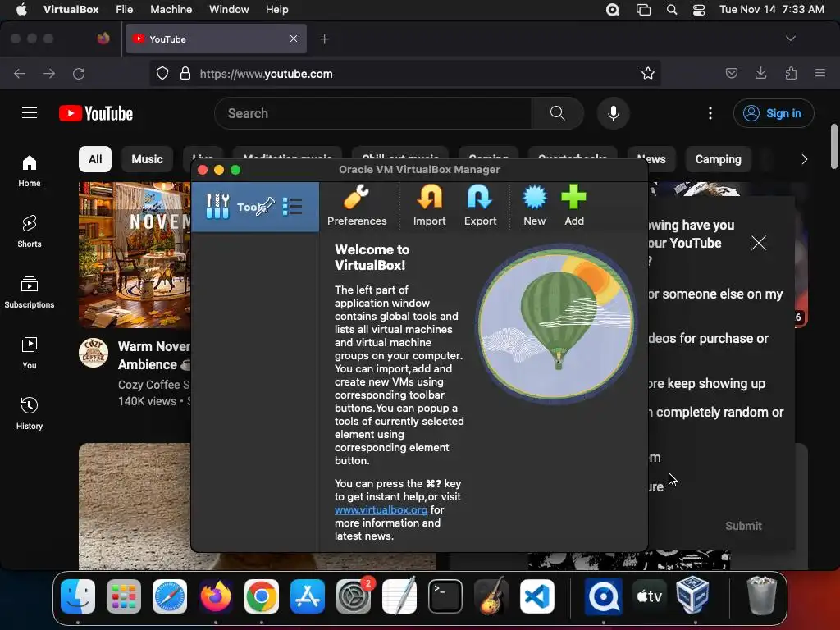Image resolution: width=840 pixels, height=630 pixels.
Task: Open the Window menu
Action: click(229, 10)
